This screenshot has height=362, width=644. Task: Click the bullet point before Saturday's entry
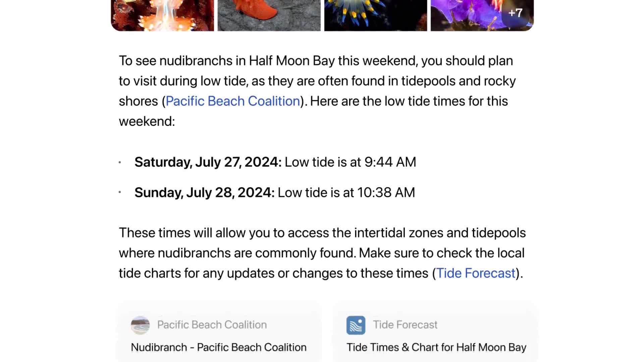[x=120, y=162]
